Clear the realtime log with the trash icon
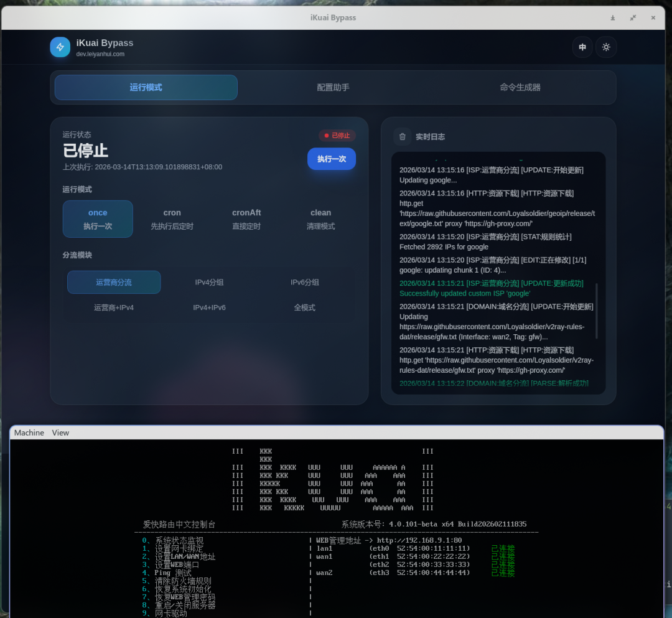Viewport: 672px width, 618px height. point(403,137)
